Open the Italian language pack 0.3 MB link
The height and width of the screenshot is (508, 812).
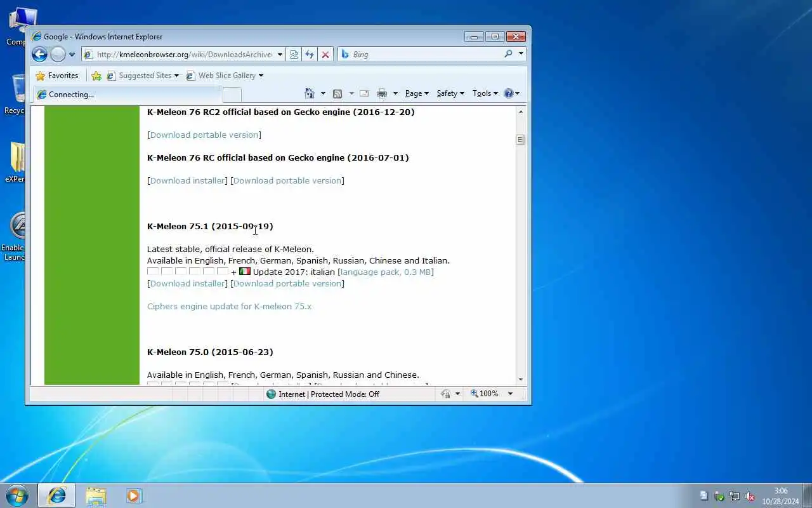(386, 272)
